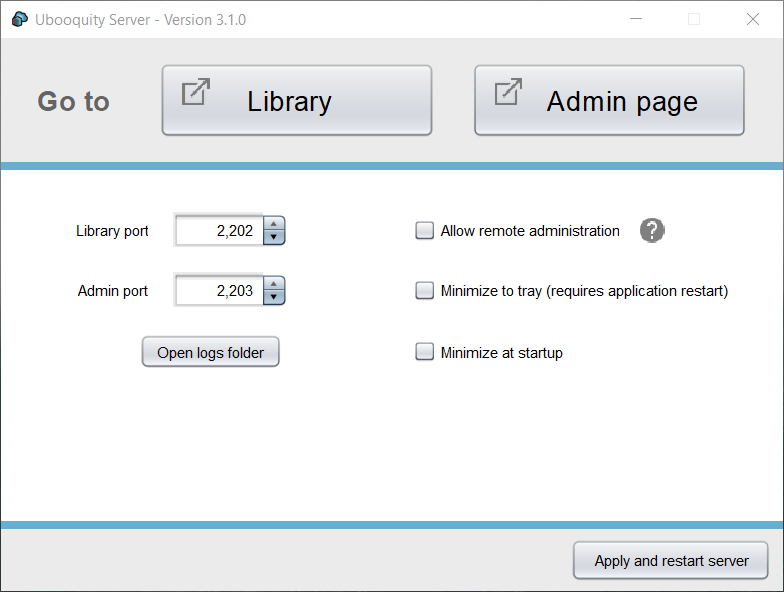This screenshot has height=592, width=784.
Task: Toggle Minimize to tray checkbox
Action: 424,290
